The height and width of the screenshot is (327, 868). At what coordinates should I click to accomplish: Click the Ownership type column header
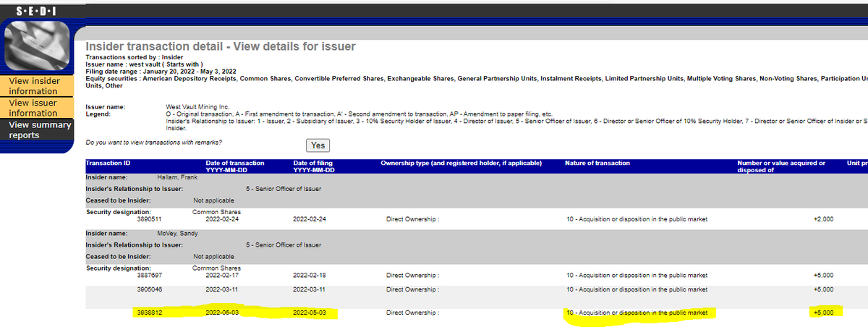click(461, 163)
